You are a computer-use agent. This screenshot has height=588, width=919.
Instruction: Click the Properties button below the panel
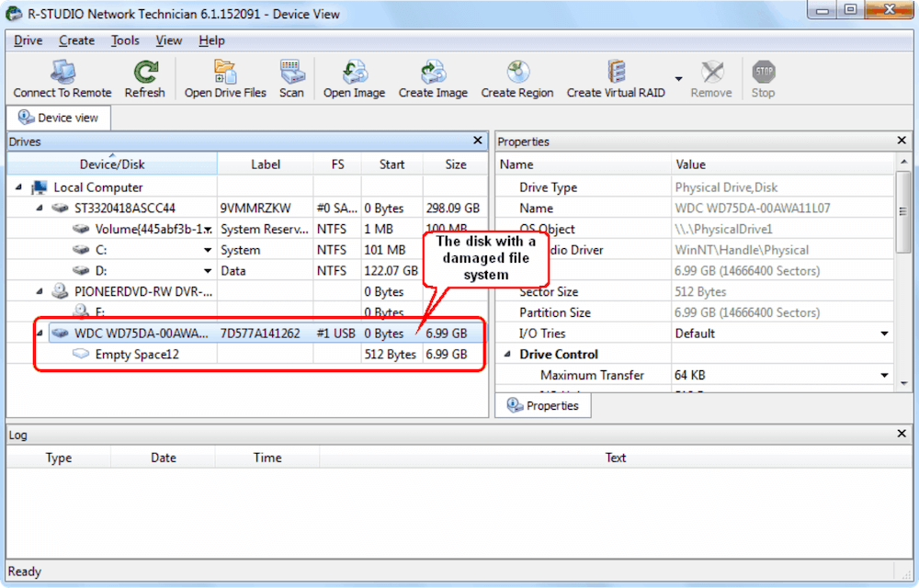coord(543,405)
